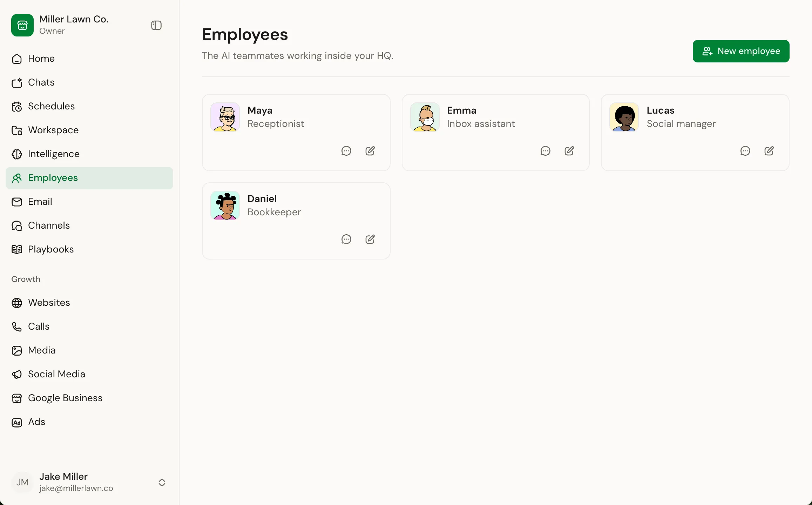Edit Maya the Receptionist
This screenshot has height=505, width=812.
tap(370, 151)
